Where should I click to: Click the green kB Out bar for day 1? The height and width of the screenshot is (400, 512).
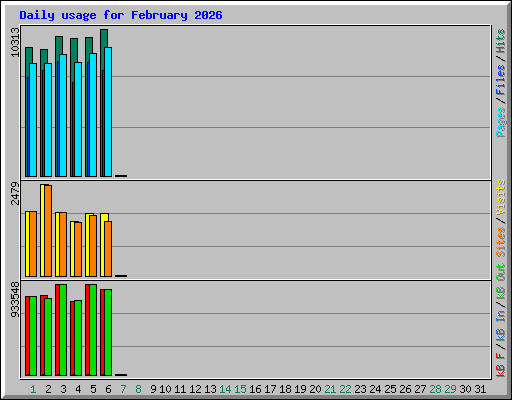(33, 336)
